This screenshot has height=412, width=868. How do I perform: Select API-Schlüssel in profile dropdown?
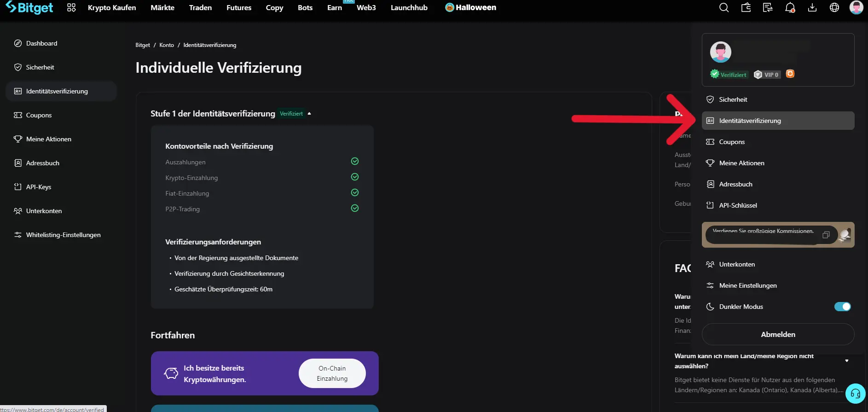click(778, 205)
